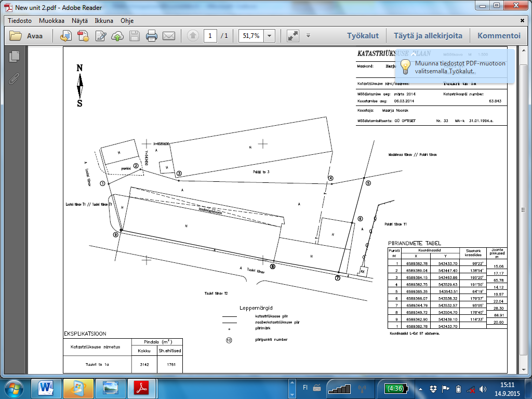This screenshot has height=399, width=532.
Task: Send file by email envelope icon
Action: (169, 36)
